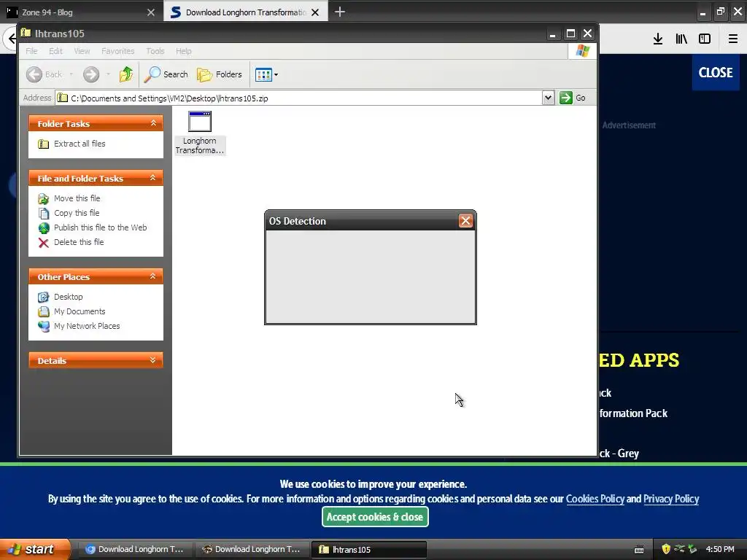747x560 pixels.
Task: Switch to second Download Longhorn taskbar item
Action: (252, 549)
